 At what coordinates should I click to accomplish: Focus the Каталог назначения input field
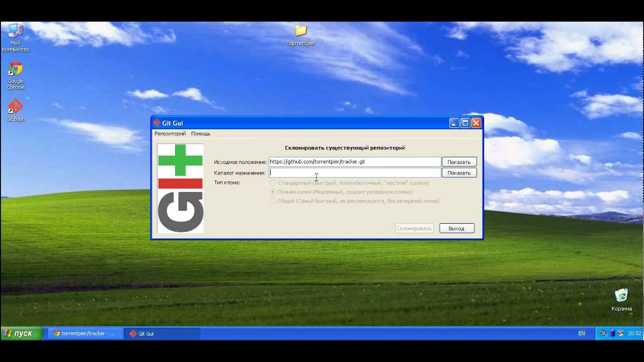355,172
